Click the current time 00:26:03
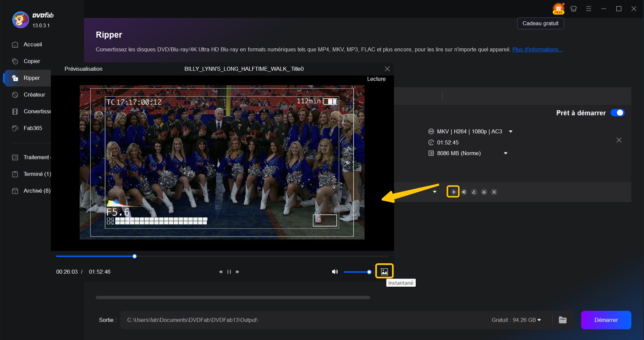 tap(67, 272)
